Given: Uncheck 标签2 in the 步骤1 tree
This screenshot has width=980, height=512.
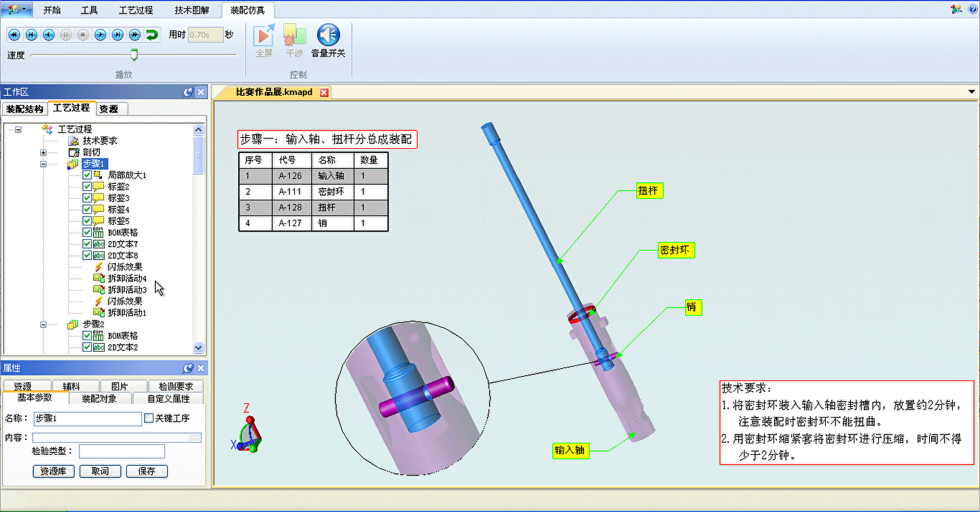Looking at the screenshot, I should [88, 186].
